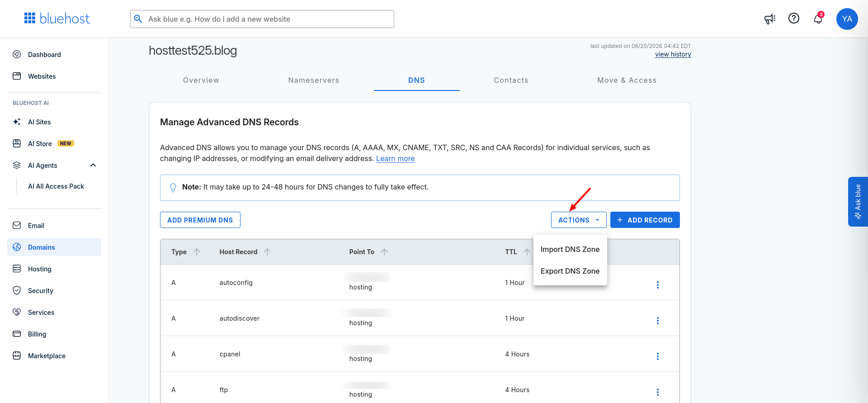Click the lightbulb note icon

click(x=173, y=187)
